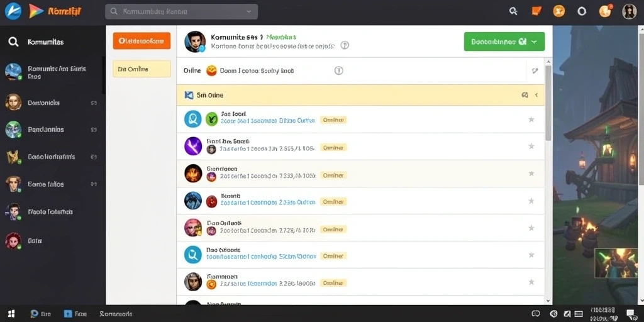Open blue link text in first member row

268,121
